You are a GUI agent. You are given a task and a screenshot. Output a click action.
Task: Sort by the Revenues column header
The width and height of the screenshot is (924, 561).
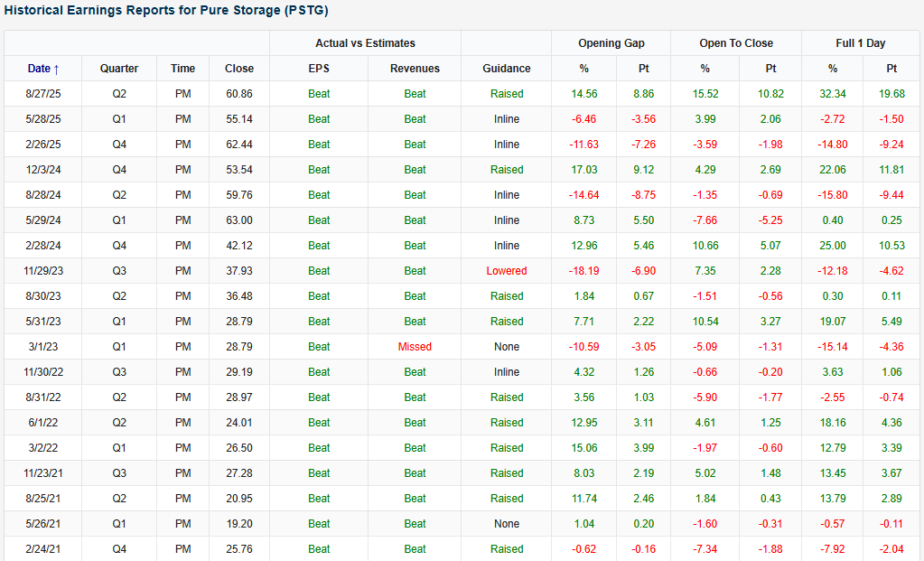pyautogui.click(x=415, y=69)
